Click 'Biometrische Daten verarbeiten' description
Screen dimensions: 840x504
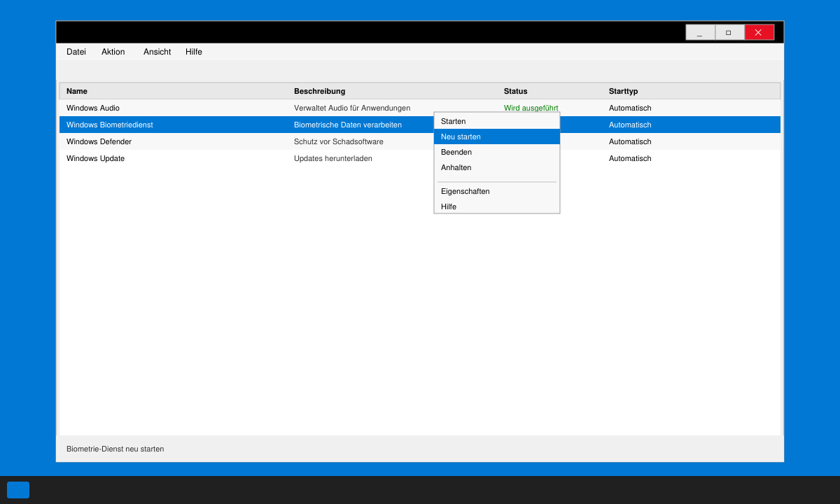point(348,125)
